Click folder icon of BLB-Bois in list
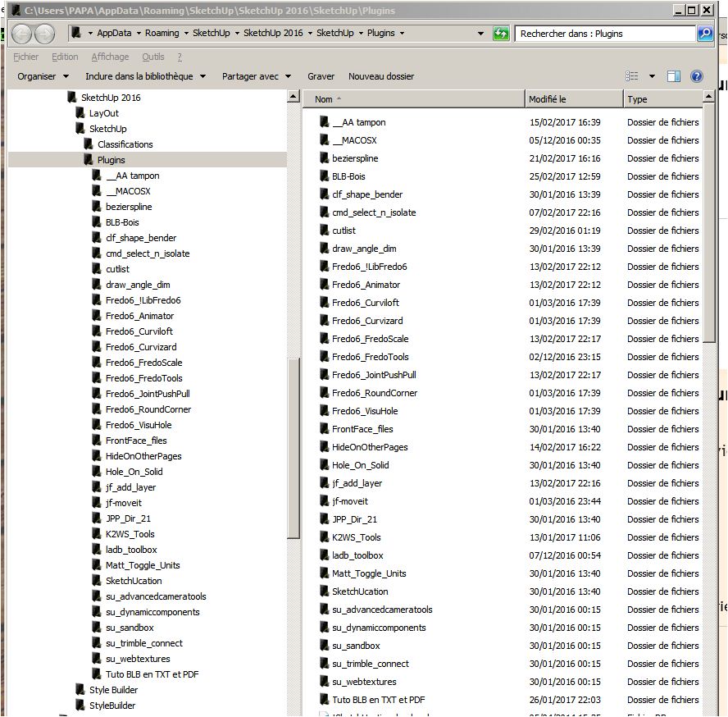Screen dimensions: 728x717 pyautogui.click(x=324, y=176)
